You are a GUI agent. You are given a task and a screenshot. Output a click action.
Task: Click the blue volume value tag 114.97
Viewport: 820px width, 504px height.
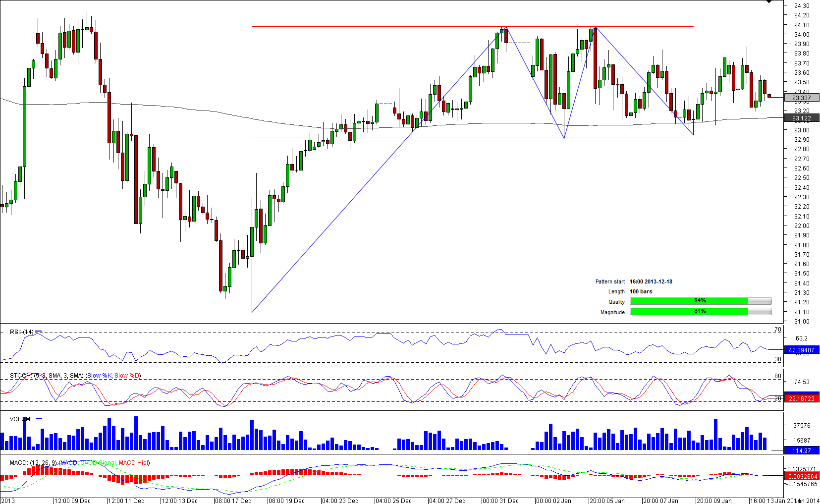[801, 450]
